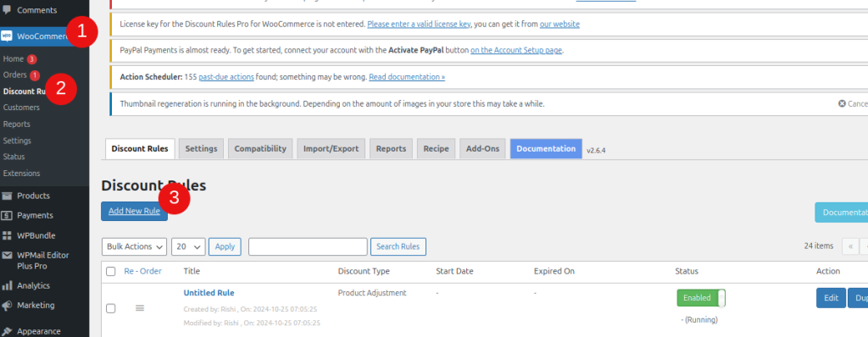868x337 pixels.
Task: Click the Apply bulk action button
Action: point(225,246)
